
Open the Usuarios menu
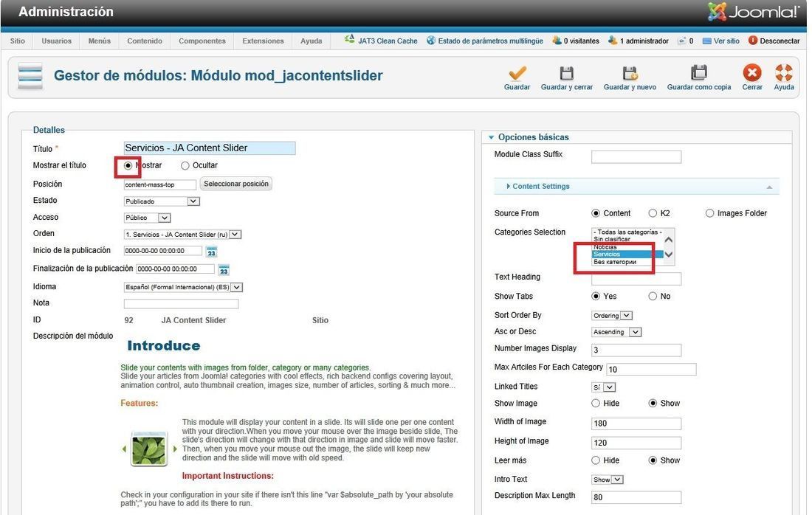click(56, 41)
